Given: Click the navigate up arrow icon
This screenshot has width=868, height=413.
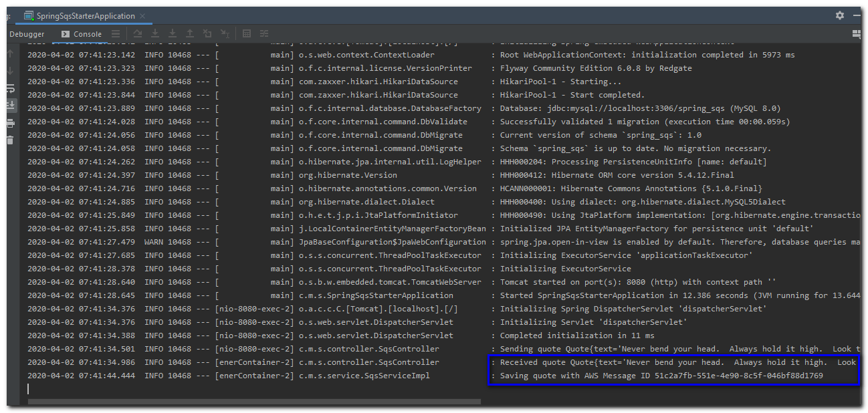Looking at the screenshot, I should pyautogui.click(x=10, y=55).
